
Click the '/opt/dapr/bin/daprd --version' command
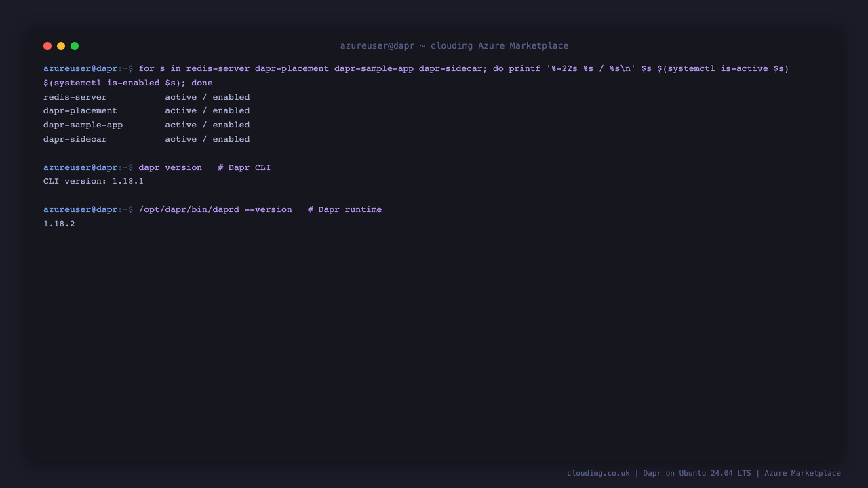(215, 209)
